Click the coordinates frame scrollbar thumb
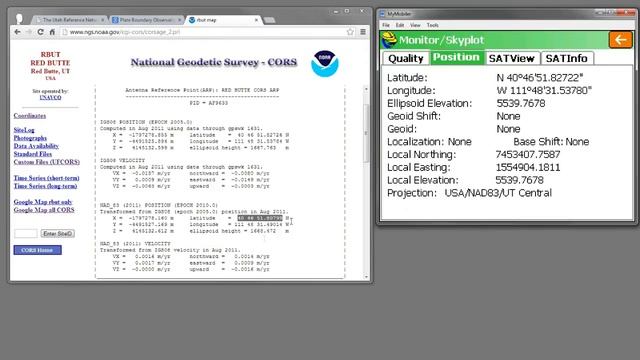640x360 pixels. point(366,133)
